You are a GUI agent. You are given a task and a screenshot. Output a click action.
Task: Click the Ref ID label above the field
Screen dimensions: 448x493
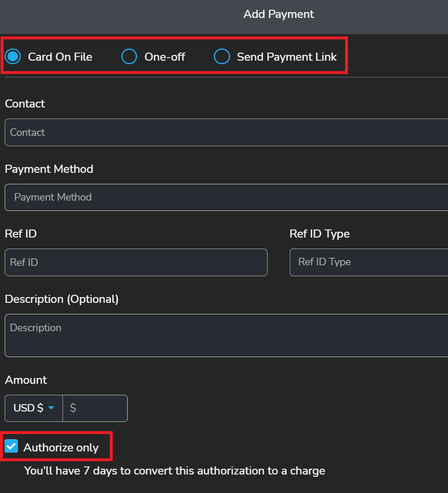pyautogui.click(x=21, y=234)
